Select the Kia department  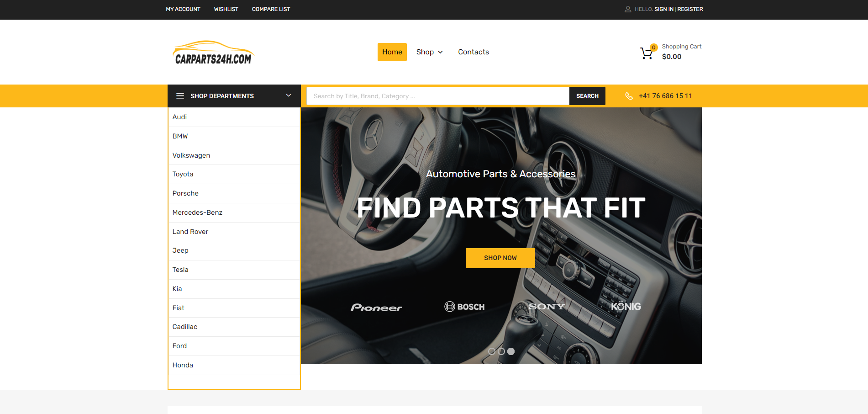coord(234,289)
